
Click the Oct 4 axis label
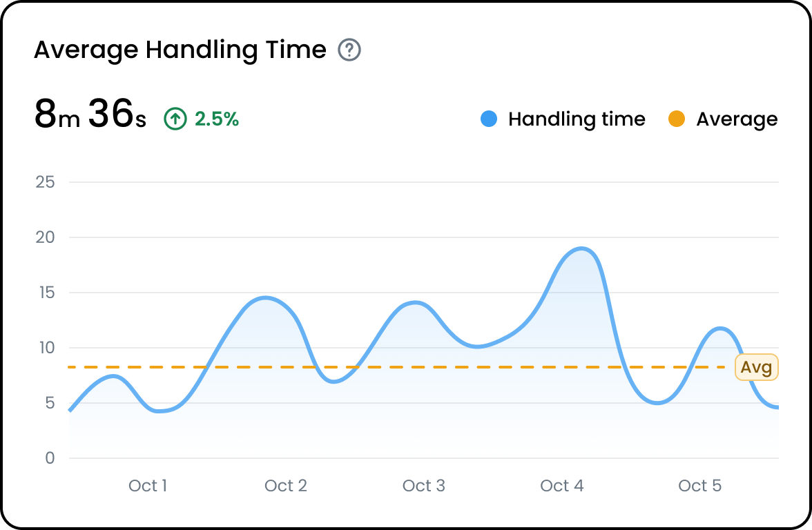pos(561,486)
